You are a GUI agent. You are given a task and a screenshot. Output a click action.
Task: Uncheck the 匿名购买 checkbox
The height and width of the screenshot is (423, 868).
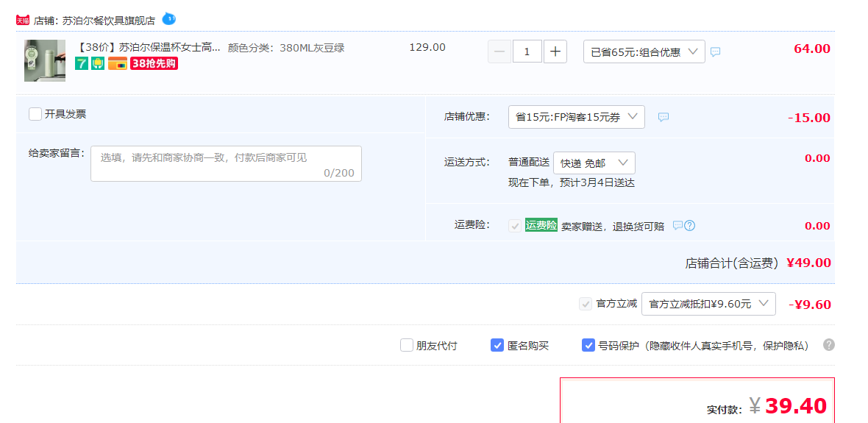[x=497, y=346]
